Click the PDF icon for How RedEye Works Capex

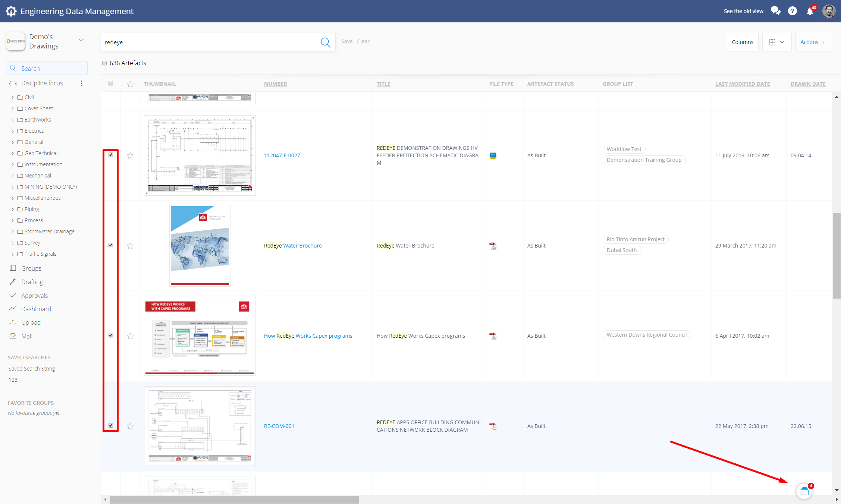[x=493, y=336]
